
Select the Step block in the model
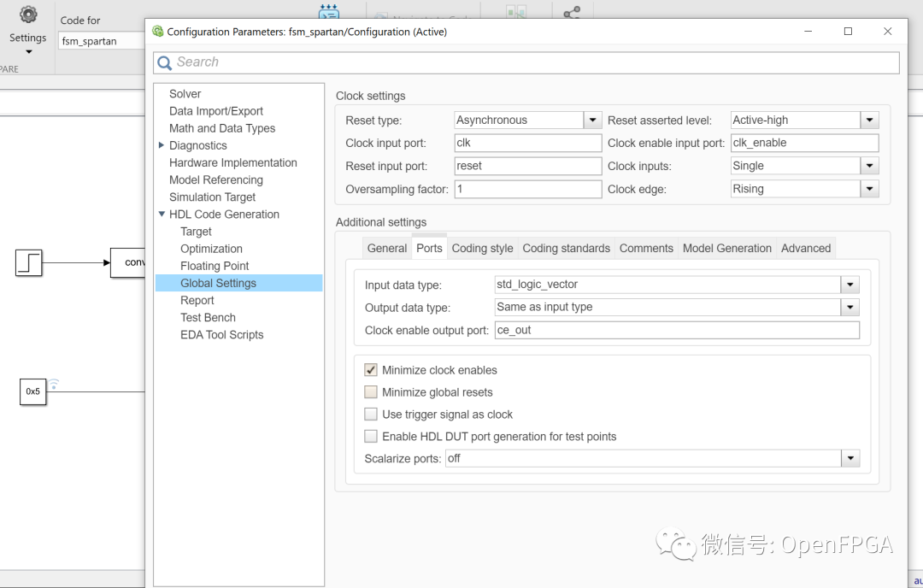tap(29, 262)
